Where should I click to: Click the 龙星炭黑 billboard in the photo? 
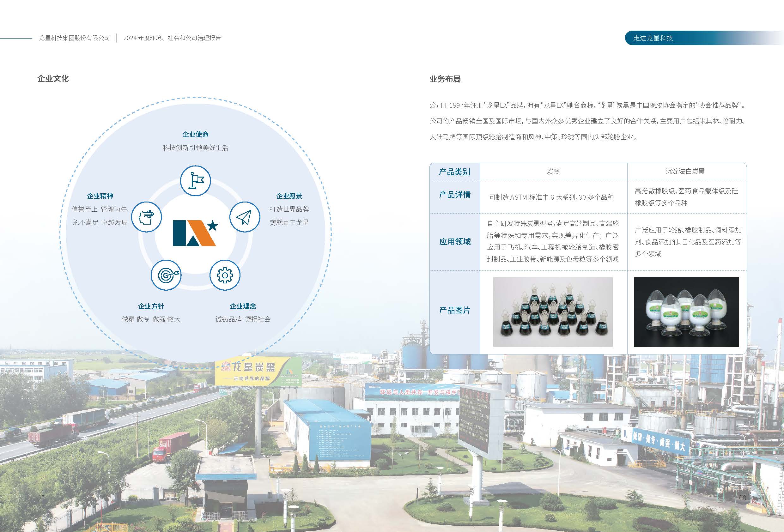tap(258, 371)
